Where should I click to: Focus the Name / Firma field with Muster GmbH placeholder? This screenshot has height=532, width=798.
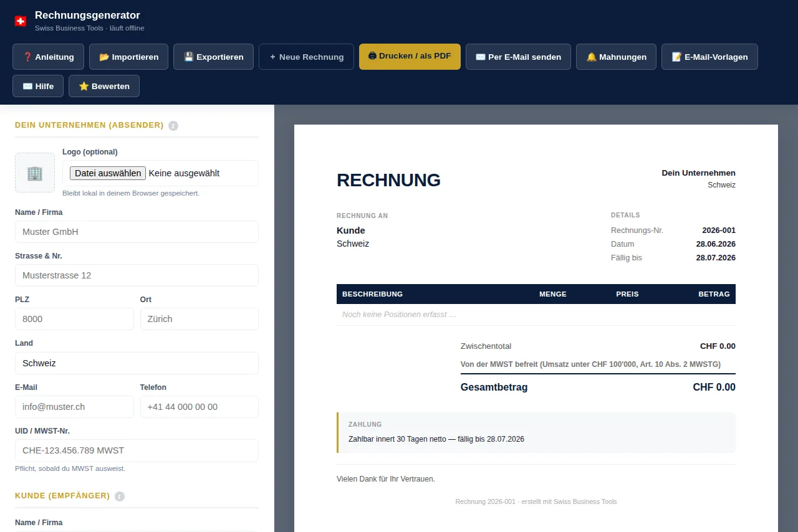click(137, 232)
